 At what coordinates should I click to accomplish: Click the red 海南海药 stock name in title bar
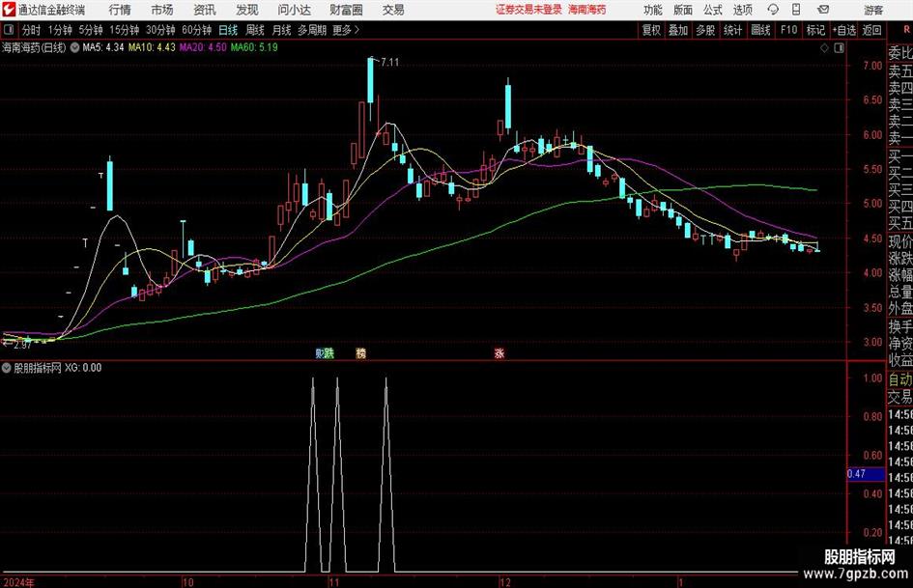[587, 10]
